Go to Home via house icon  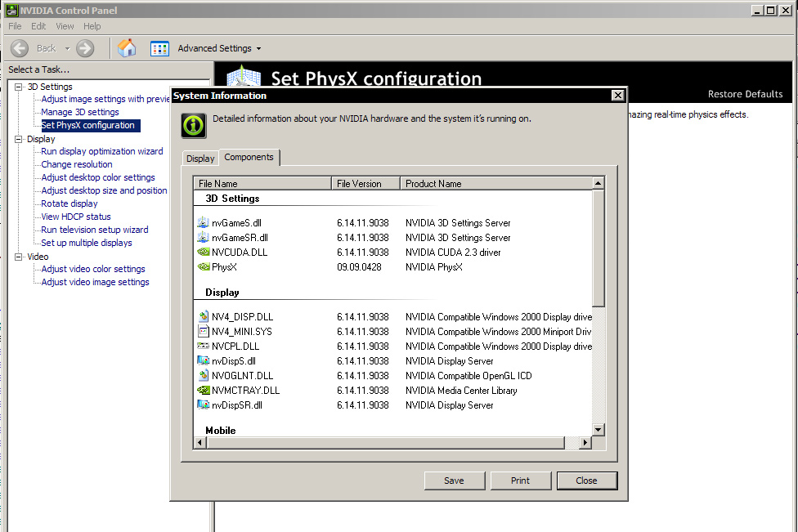(127, 48)
